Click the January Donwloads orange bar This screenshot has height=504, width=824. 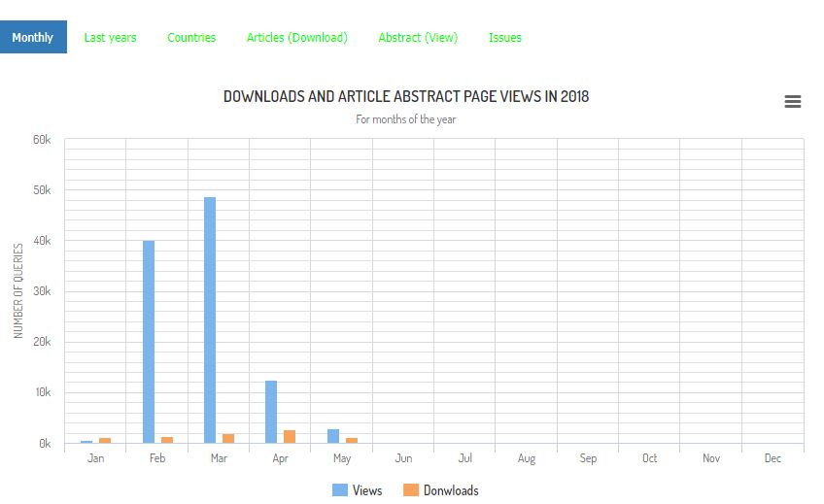(x=105, y=441)
